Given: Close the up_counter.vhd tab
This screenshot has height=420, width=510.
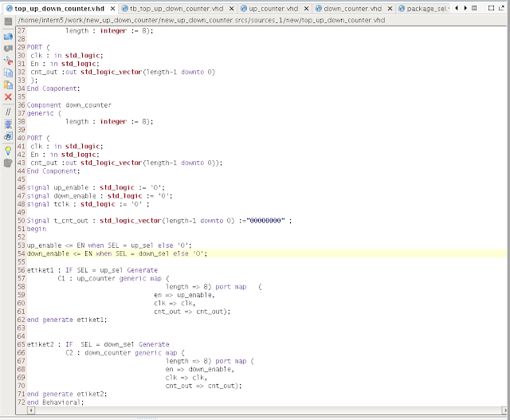Looking at the screenshot, I should coord(306,9).
